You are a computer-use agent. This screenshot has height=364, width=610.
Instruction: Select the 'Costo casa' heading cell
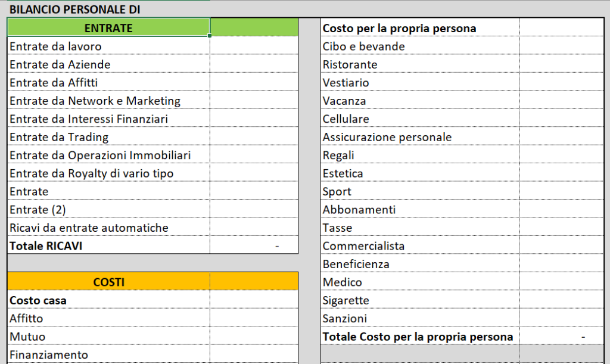[x=108, y=300]
